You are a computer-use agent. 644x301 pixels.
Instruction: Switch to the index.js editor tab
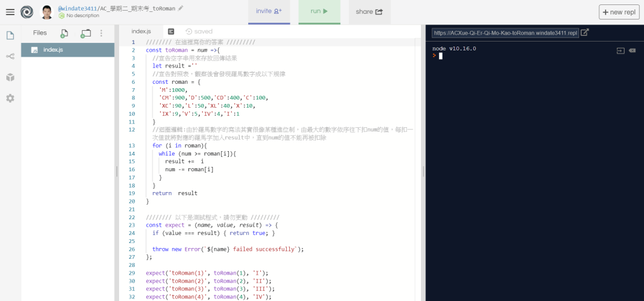(141, 31)
